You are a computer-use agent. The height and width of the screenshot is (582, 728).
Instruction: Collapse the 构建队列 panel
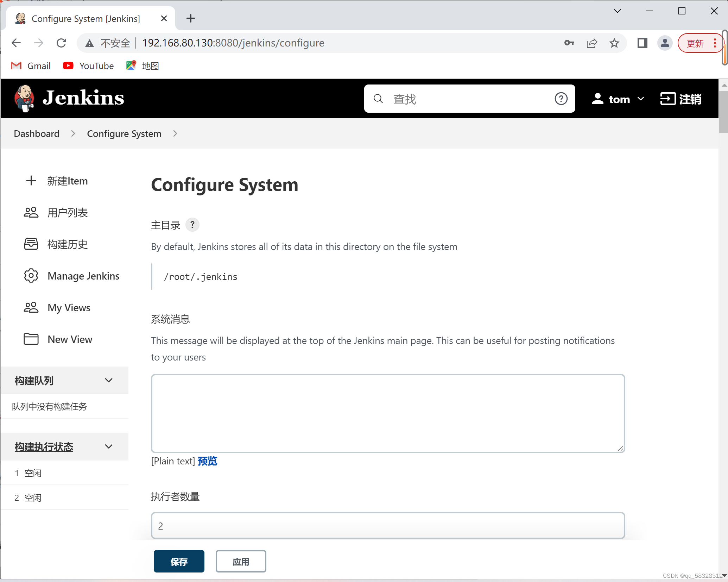[109, 380]
